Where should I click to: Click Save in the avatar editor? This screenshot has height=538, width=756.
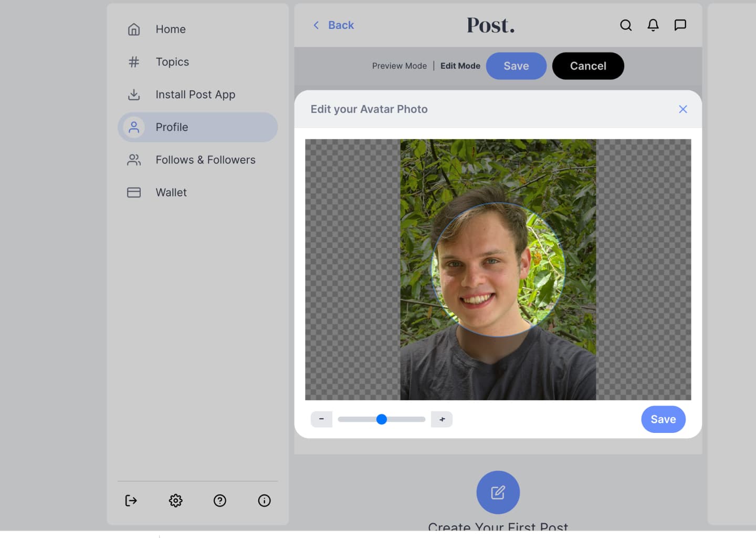coord(663,419)
